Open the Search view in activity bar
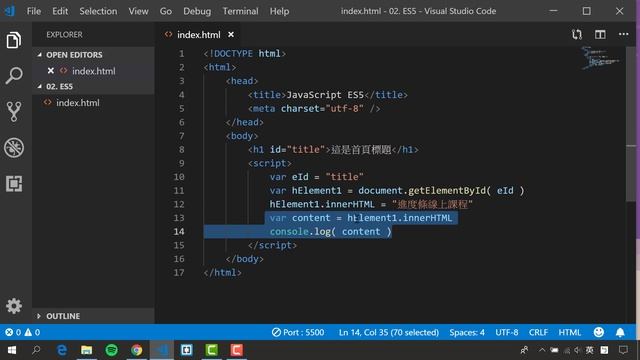This screenshot has height=360, width=640. 14,76
